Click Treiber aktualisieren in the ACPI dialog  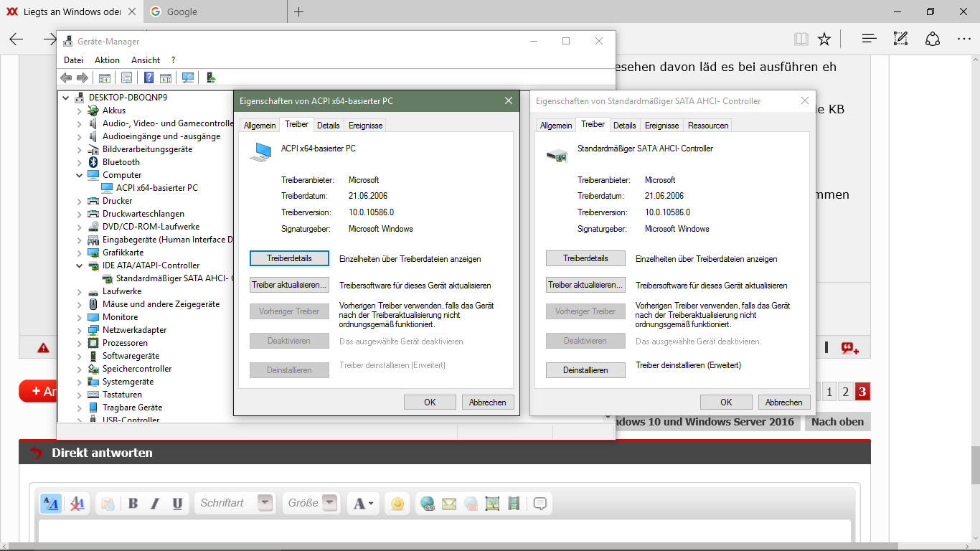tap(289, 285)
